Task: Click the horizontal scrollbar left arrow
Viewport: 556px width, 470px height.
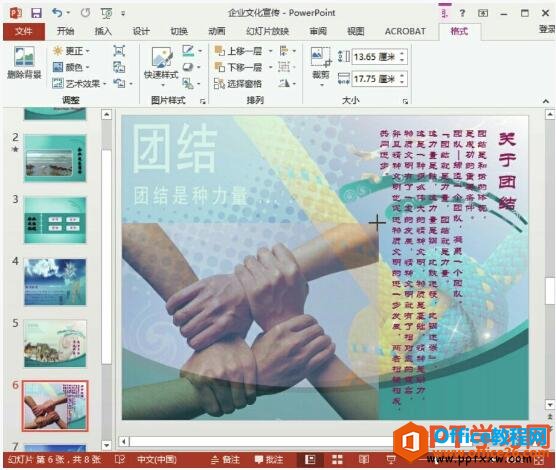Action: (124, 442)
